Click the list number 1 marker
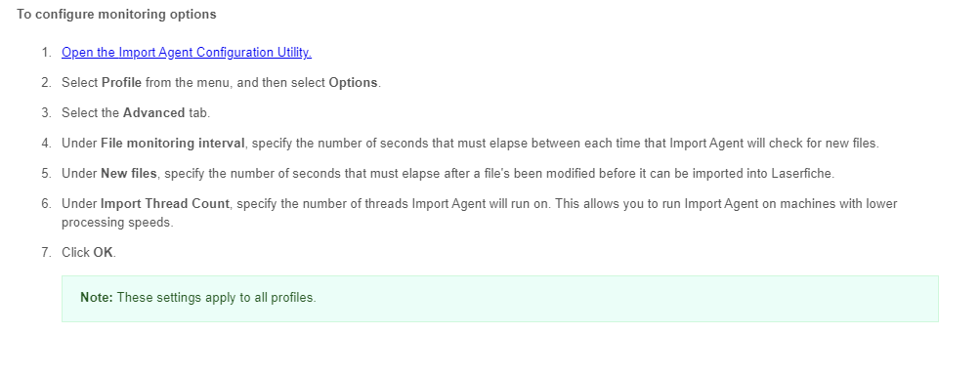The image size is (980, 375). (x=46, y=53)
